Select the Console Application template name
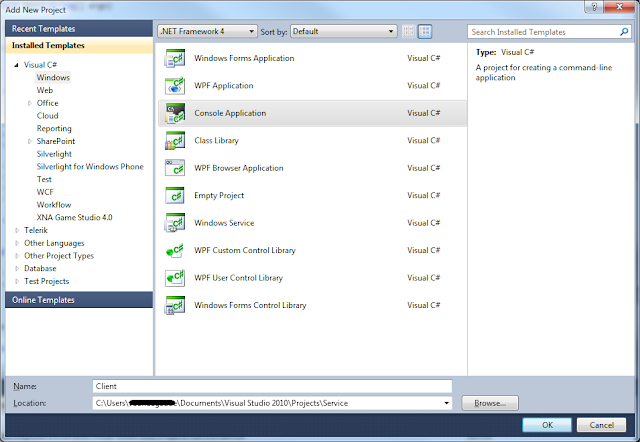This screenshot has height=442, width=640. point(230,113)
